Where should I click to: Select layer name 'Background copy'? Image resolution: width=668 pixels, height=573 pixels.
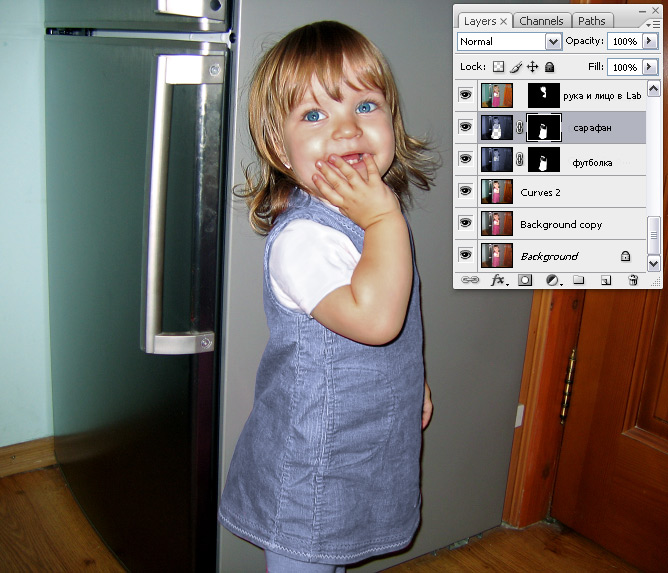[x=561, y=225]
